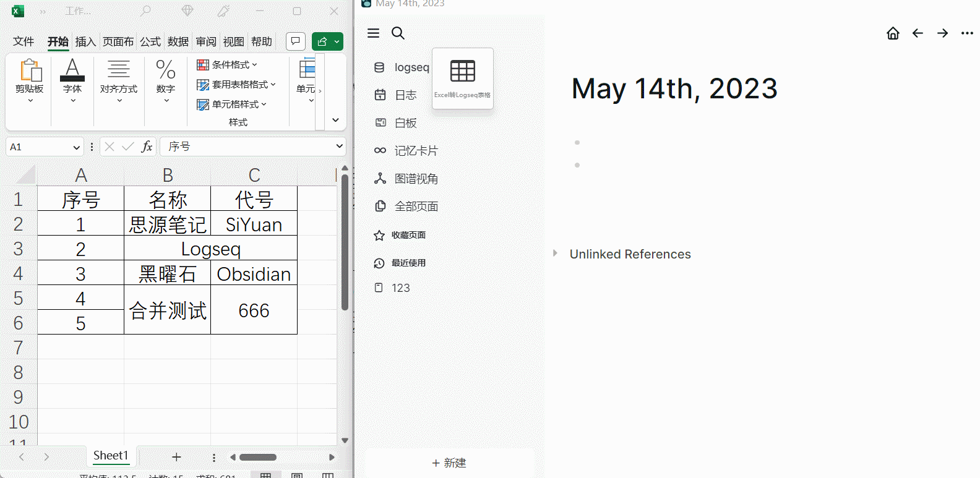Image resolution: width=980 pixels, height=478 pixels.
Task: Select cell containing Obsidian
Action: pyautogui.click(x=254, y=273)
